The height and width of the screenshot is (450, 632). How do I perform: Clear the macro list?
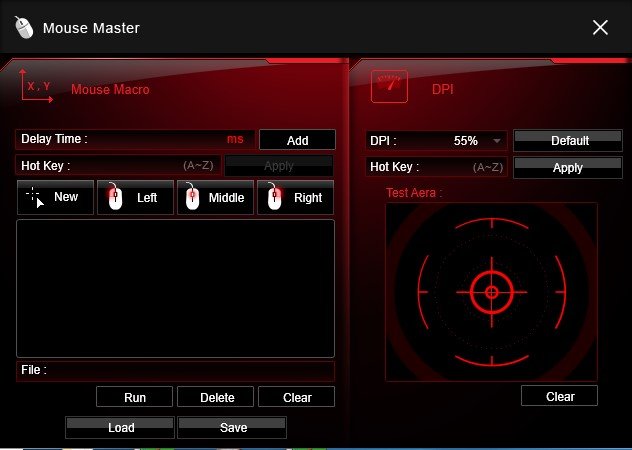click(296, 397)
